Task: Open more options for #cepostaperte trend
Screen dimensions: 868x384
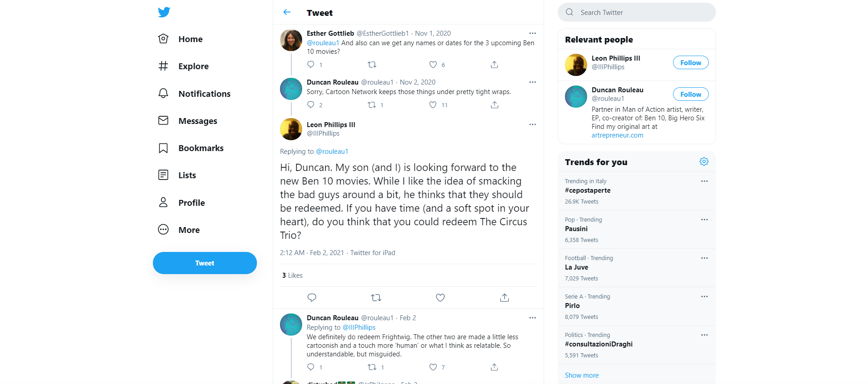Action: 704,181
